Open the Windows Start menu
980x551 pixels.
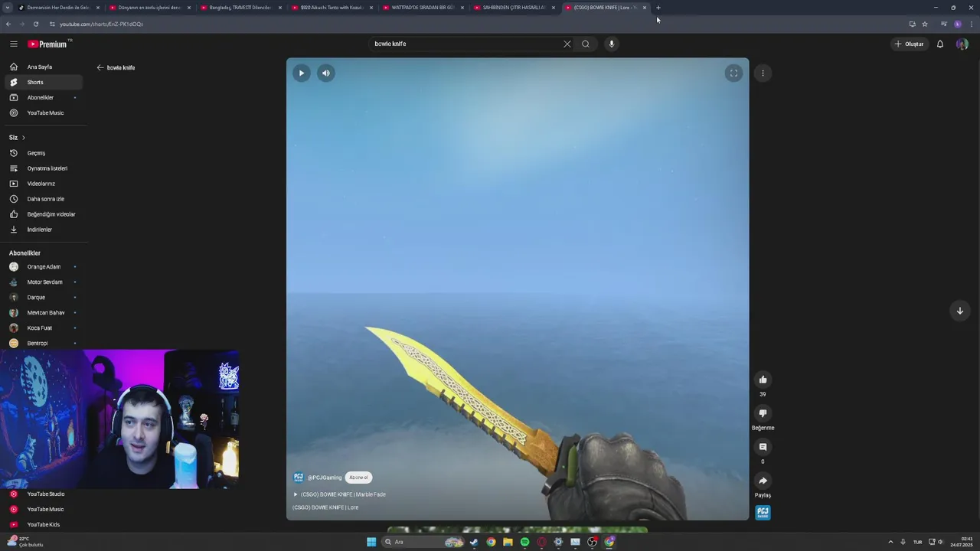(x=371, y=542)
